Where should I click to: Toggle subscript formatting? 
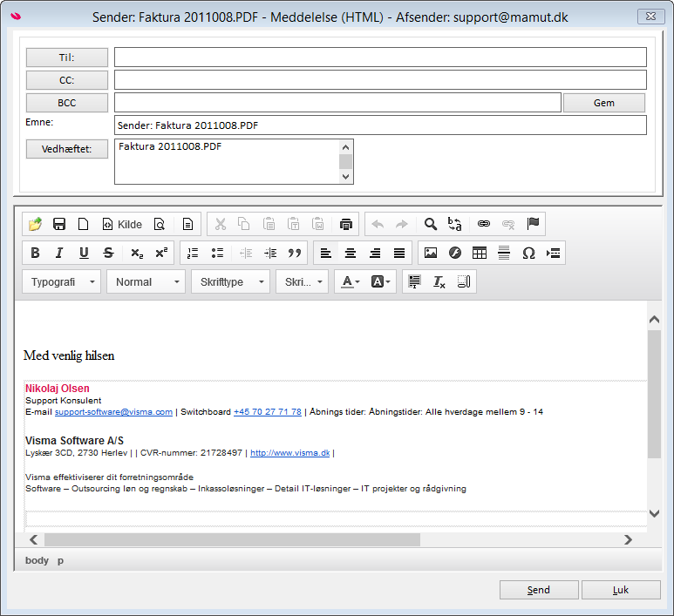click(137, 253)
